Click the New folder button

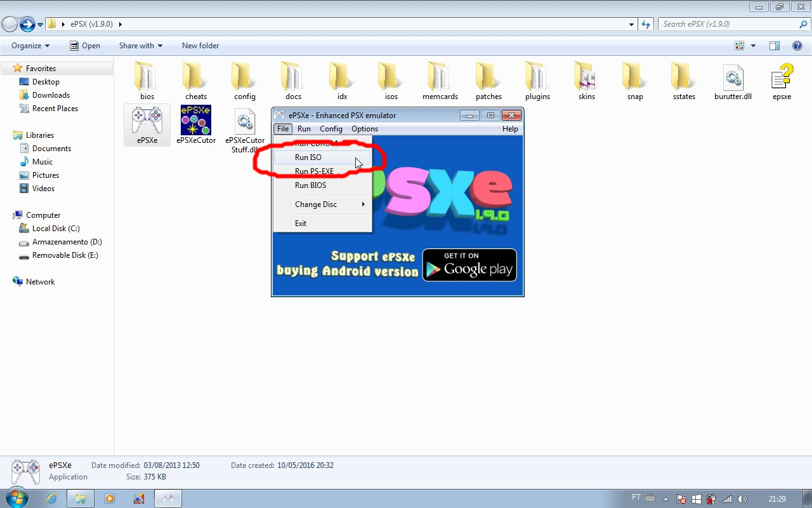[x=200, y=46]
